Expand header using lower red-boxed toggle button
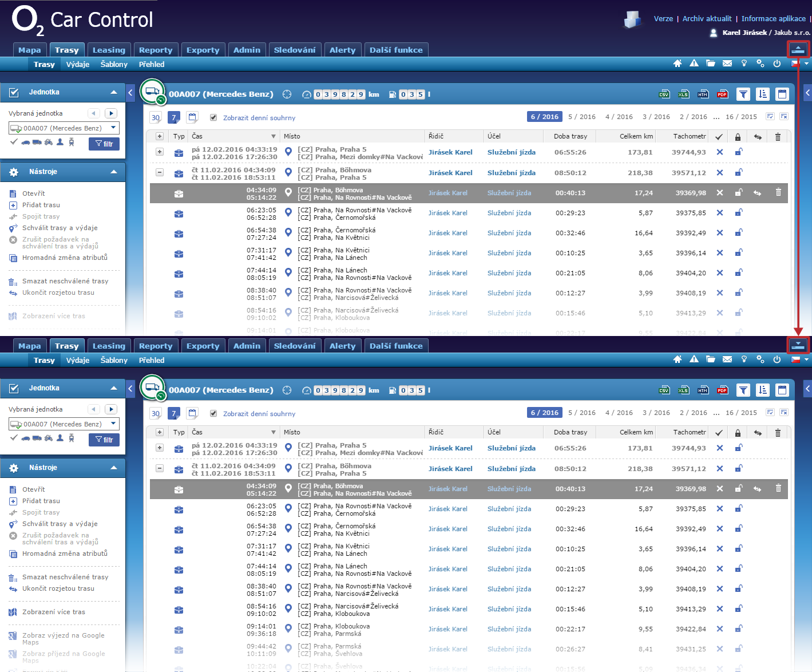The width and height of the screenshot is (812, 672). tap(798, 345)
